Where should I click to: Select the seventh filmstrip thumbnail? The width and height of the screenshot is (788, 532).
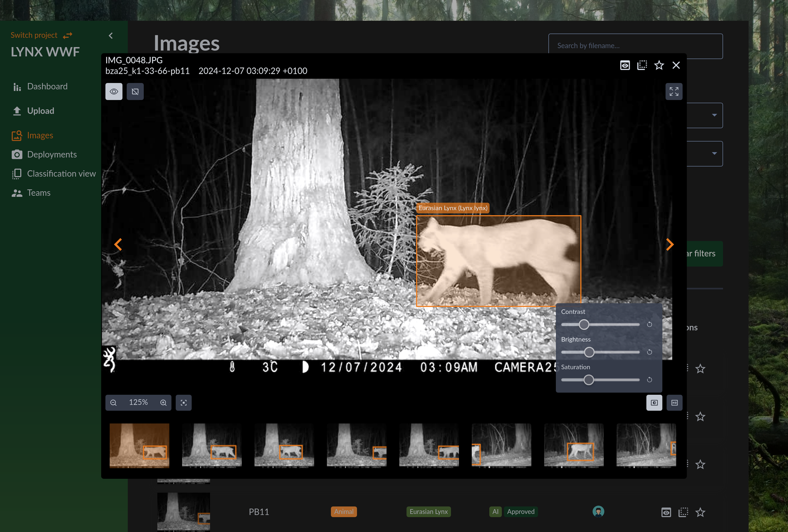pos(574,446)
